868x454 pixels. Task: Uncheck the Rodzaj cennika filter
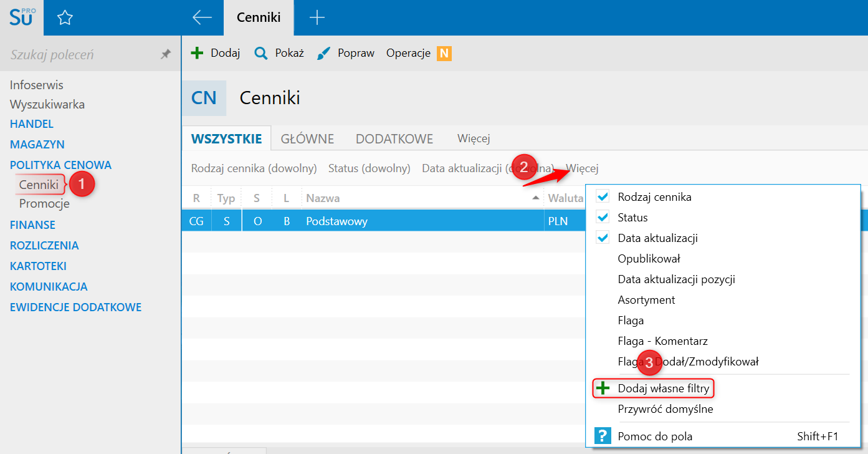[603, 197]
